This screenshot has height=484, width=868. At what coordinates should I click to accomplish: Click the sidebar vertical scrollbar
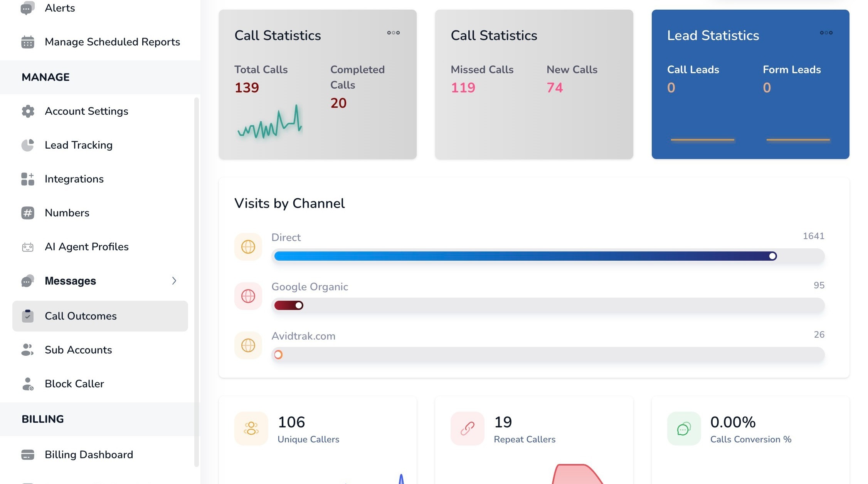click(x=197, y=282)
